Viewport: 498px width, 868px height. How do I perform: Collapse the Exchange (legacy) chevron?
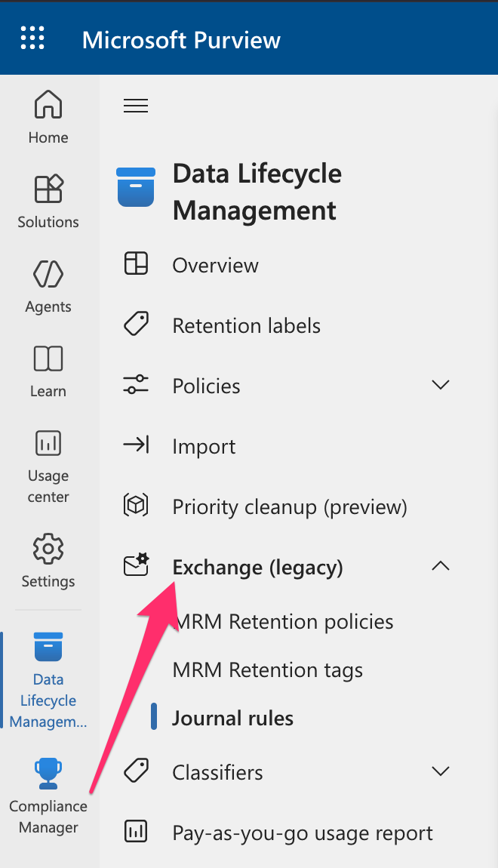pos(441,566)
